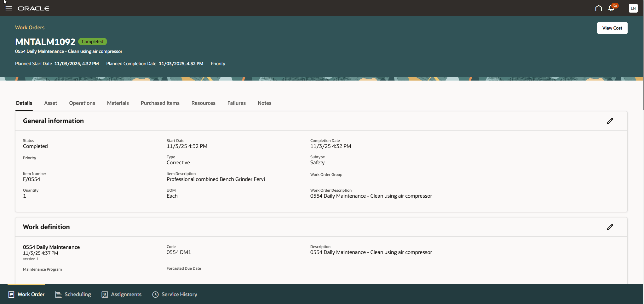
Task: Open the Notes tab
Action: tap(264, 103)
